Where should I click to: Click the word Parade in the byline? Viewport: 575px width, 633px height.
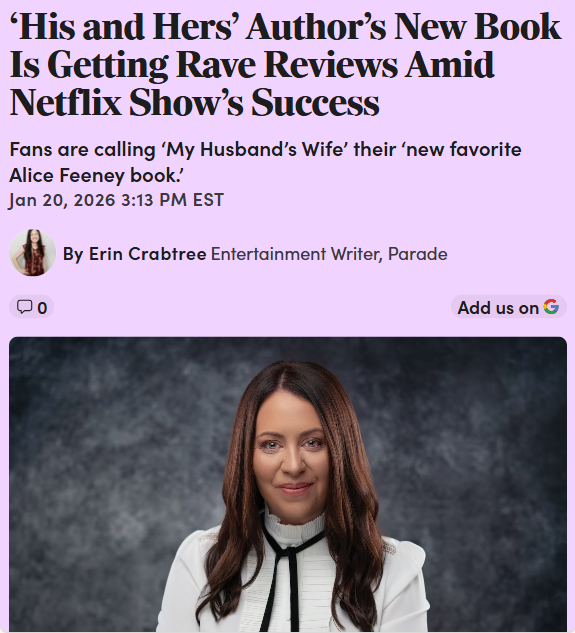(x=418, y=254)
